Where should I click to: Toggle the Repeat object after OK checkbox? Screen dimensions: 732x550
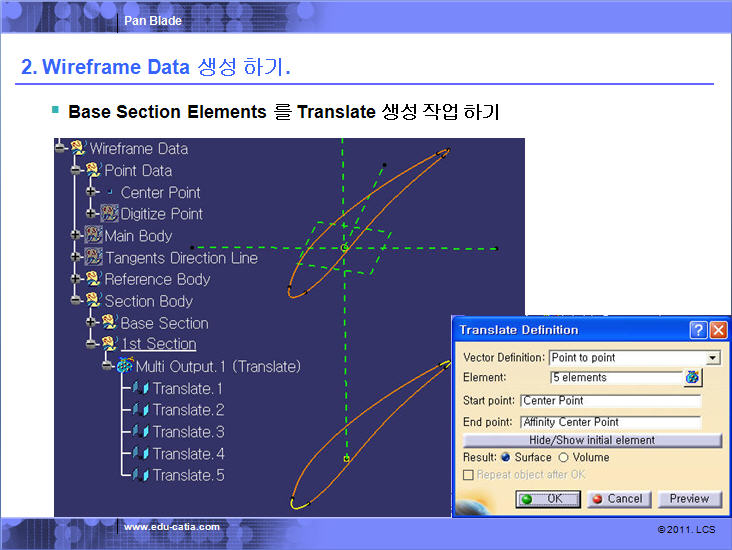469,474
